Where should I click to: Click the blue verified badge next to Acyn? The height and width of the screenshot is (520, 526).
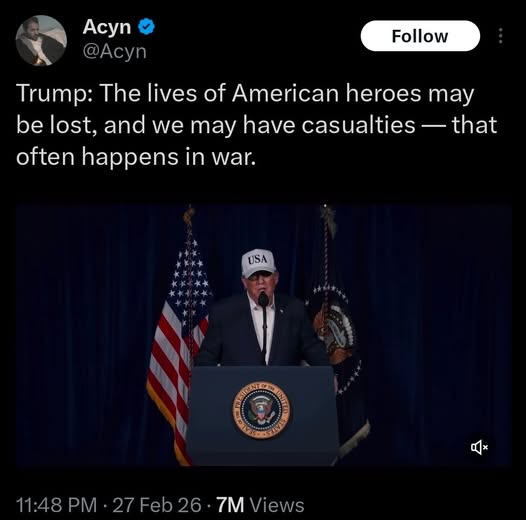146,27
